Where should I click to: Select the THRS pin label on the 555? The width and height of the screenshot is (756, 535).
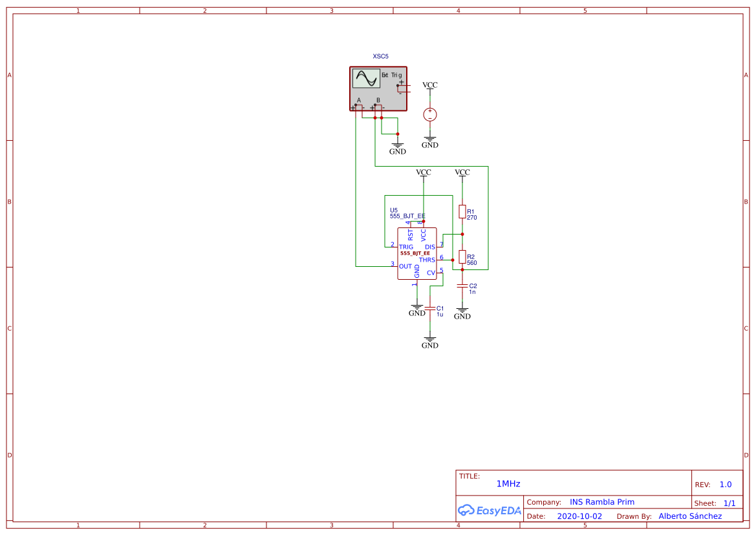[427, 260]
